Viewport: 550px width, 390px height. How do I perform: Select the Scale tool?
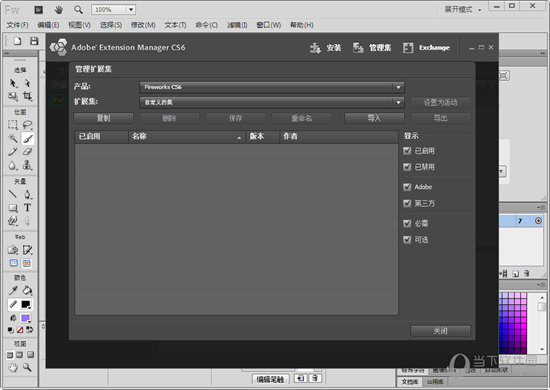[x=13, y=96]
